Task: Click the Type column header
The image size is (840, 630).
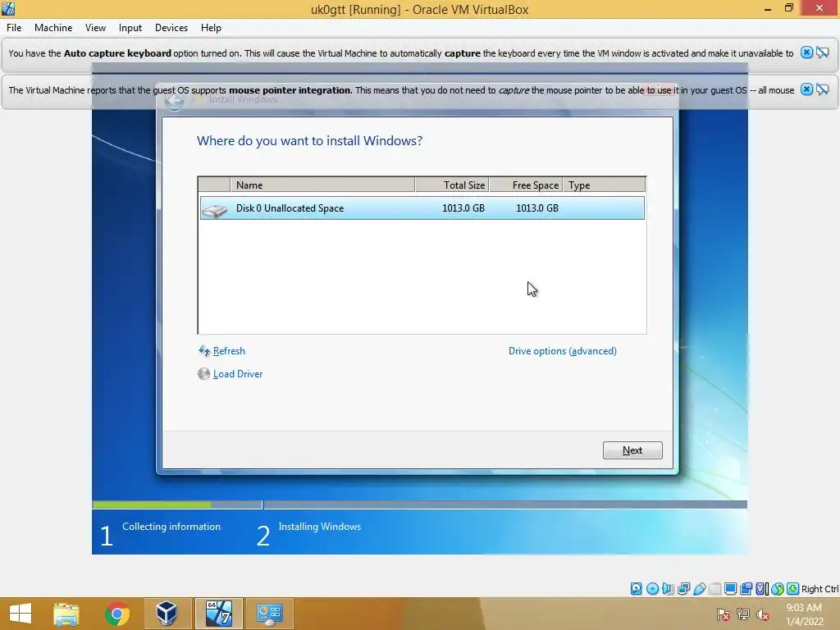Action: tap(605, 185)
